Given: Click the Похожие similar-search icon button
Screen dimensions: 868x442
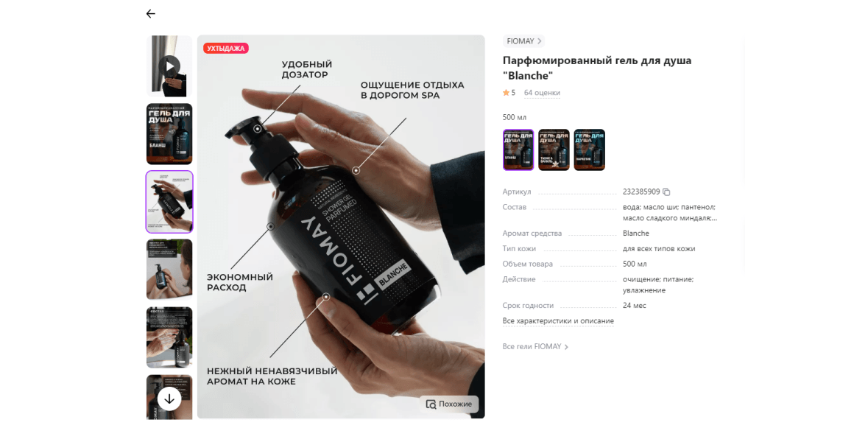Looking at the screenshot, I should click(449, 404).
